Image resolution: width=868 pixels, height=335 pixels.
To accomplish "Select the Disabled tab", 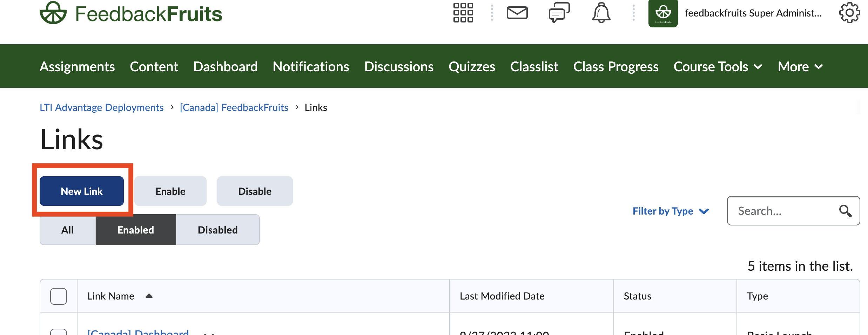I will pyautogui.click(x=218, y=230).
